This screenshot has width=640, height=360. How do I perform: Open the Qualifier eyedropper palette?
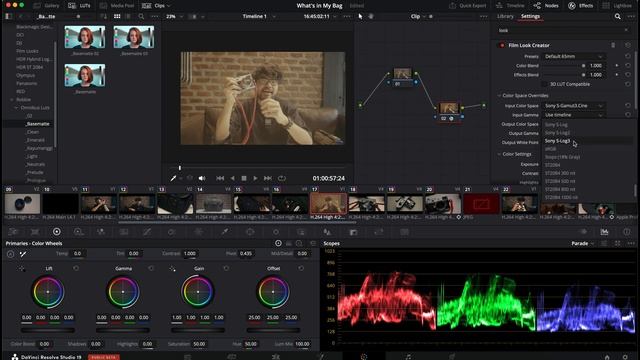tap(224, 232)
